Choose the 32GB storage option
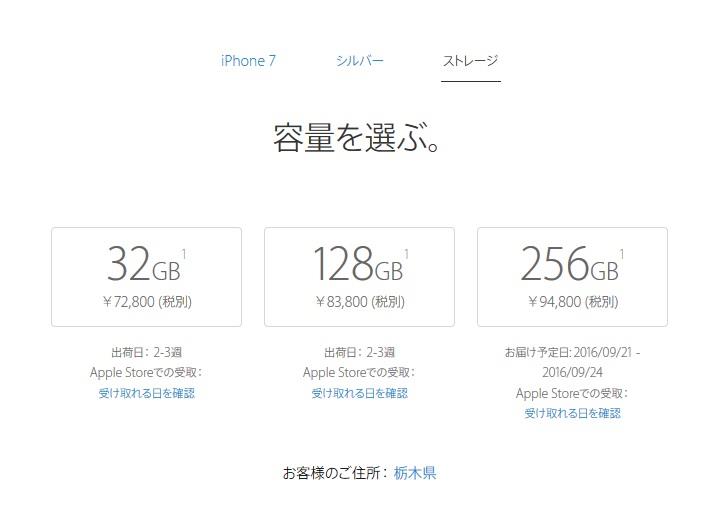The image size is (719, 505). [x=146, y=277]
